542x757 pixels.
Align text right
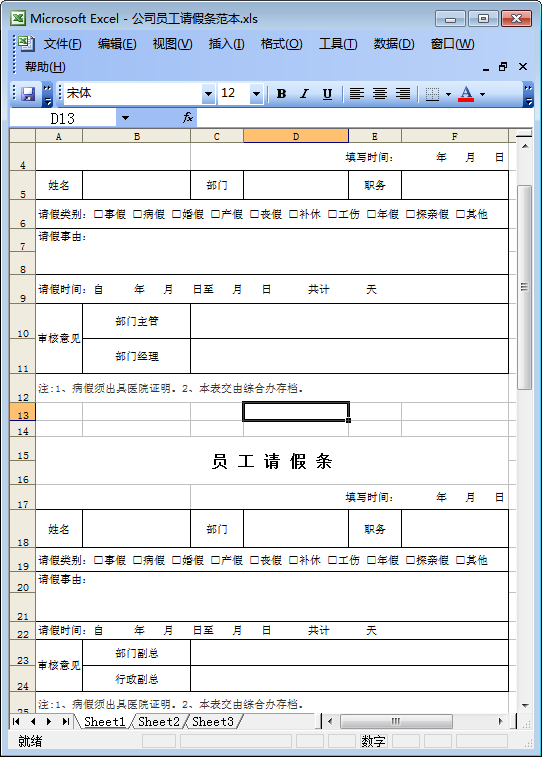click(x=403, y=94)
